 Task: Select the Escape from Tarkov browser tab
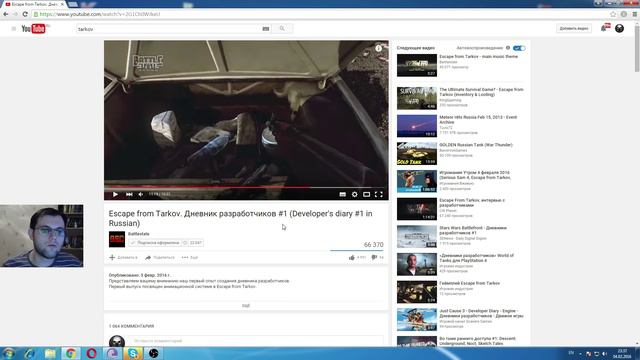click(x=33, y=4)
